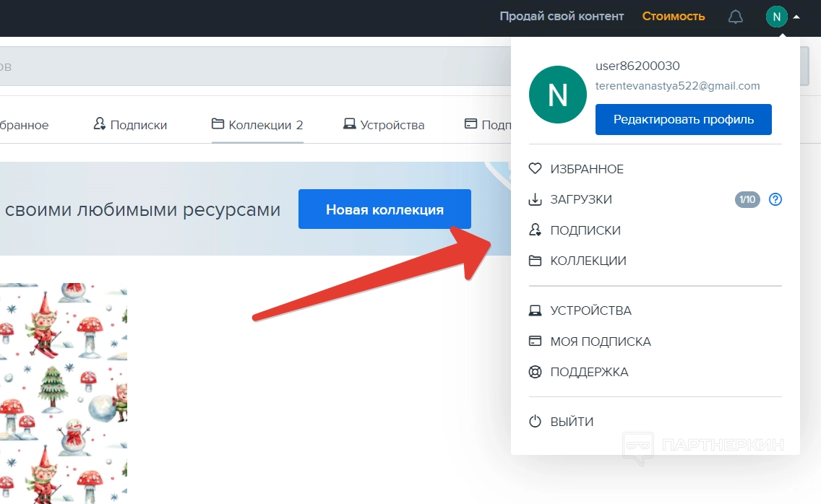The image size is (821, 504).
Task: Click the lifebuoy icon for Поддержка
Action: pos(535,373)
